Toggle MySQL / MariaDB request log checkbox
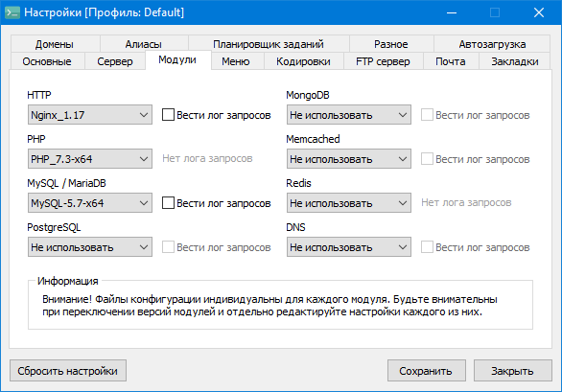 168,203
